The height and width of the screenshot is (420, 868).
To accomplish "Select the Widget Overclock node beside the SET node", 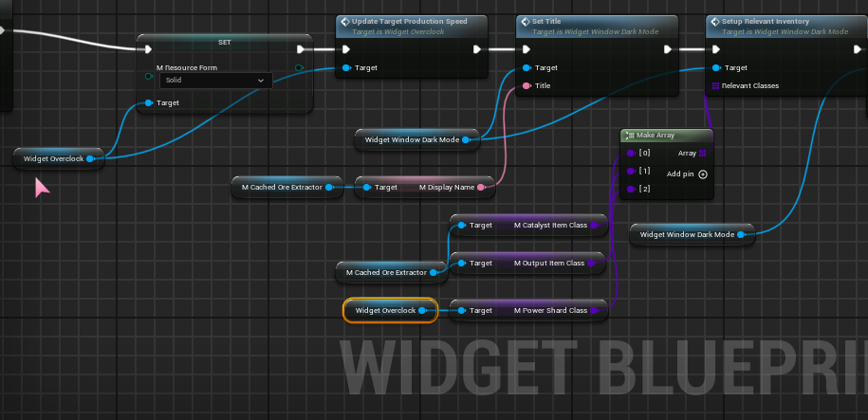I will [x=59, y=159].
